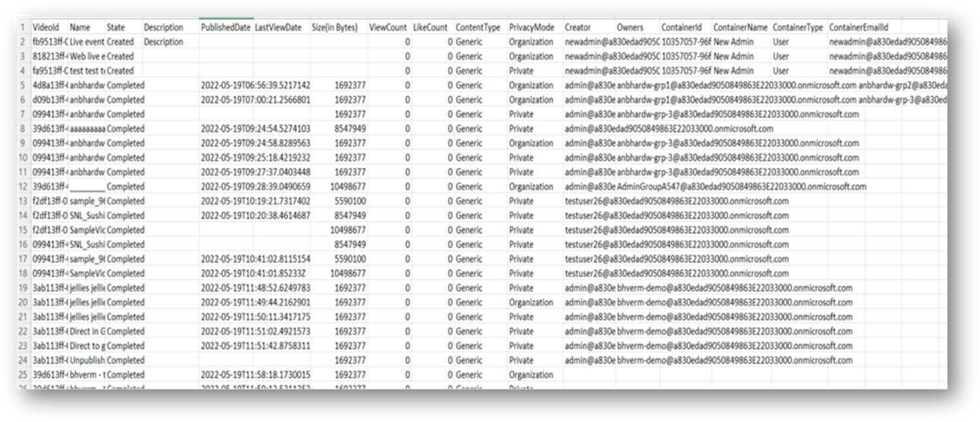Click the 'test test t' name cell
Viewport: 980px width, 422px height.
[86, 71]
